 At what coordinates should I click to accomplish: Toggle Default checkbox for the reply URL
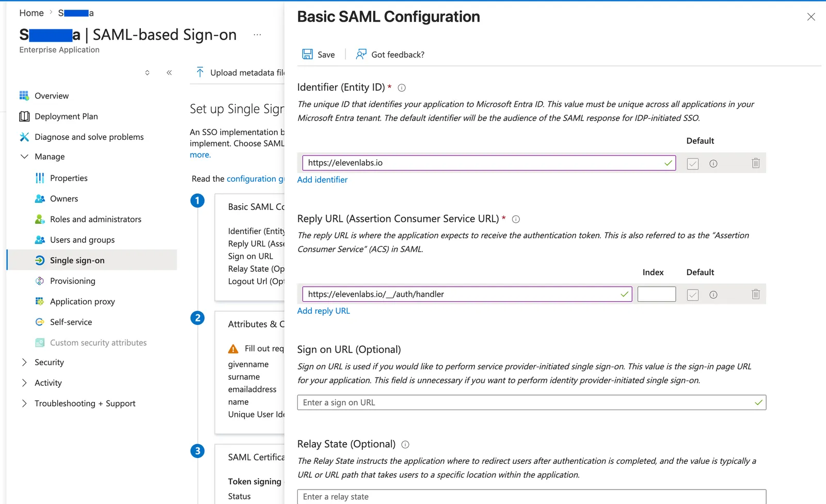click(x=693, y=295)
